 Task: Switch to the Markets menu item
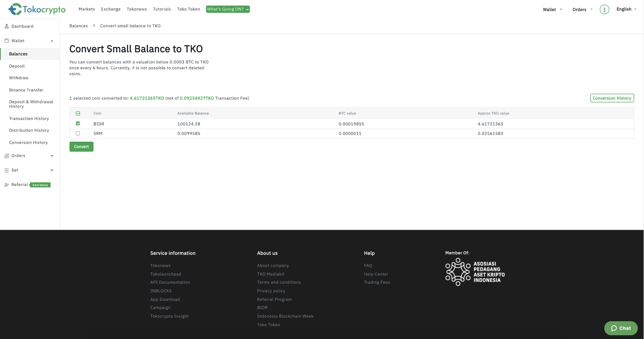click(87, 9)
